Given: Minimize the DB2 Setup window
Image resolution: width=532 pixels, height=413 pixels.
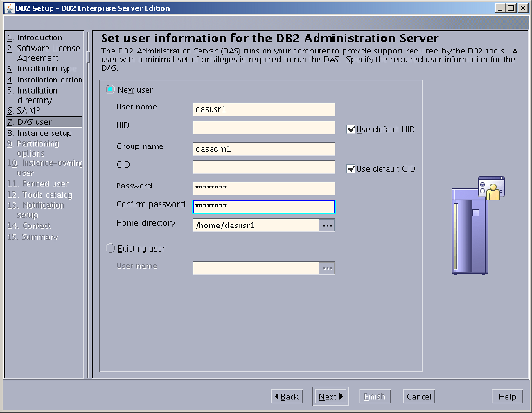Looking at the screenshot, I should coord(499,8).
